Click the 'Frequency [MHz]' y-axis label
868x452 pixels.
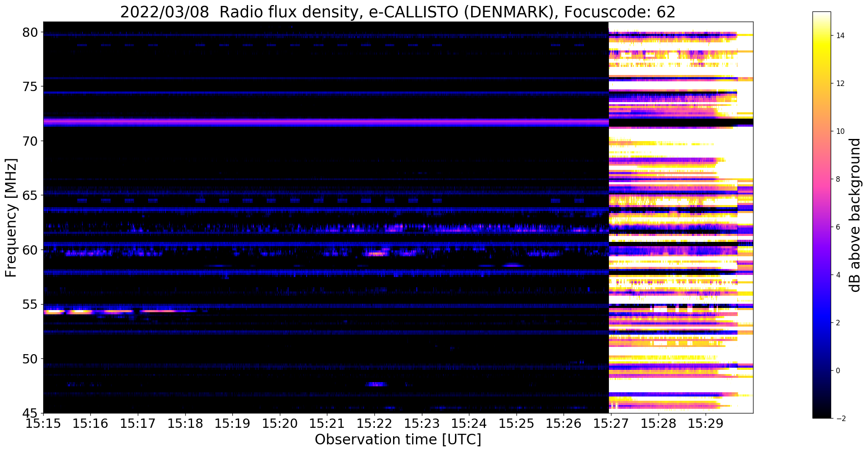11,217
